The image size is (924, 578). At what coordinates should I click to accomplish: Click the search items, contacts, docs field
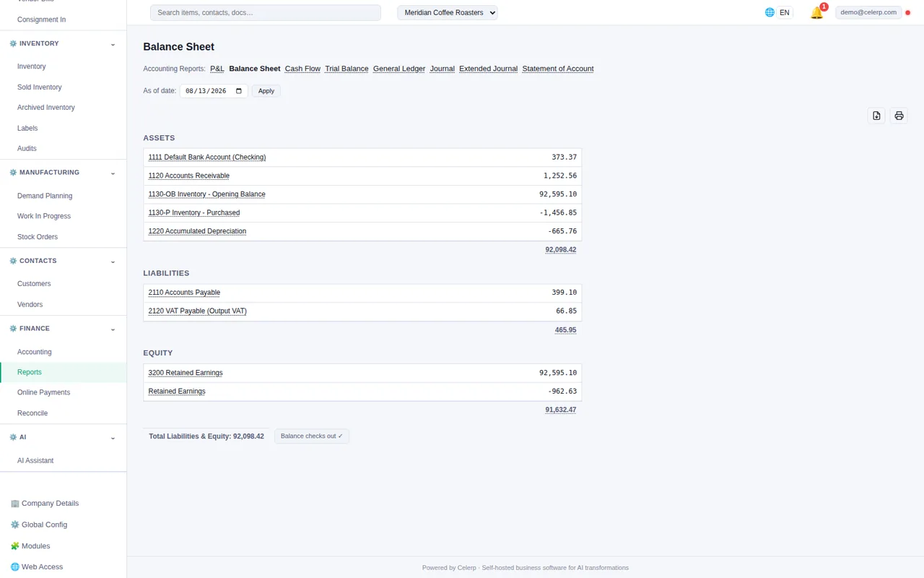[x=266, y=12]
